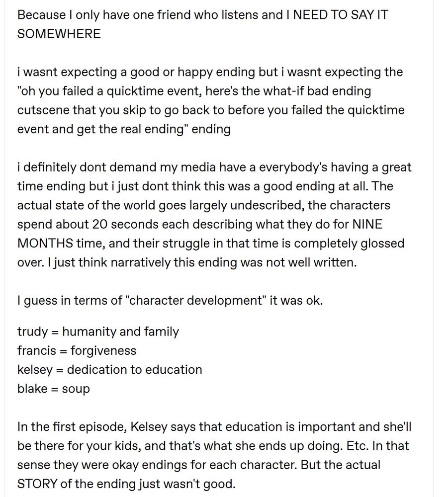
Task: Click the line 'actual state of the world'
Action: (x=203, y=205)
